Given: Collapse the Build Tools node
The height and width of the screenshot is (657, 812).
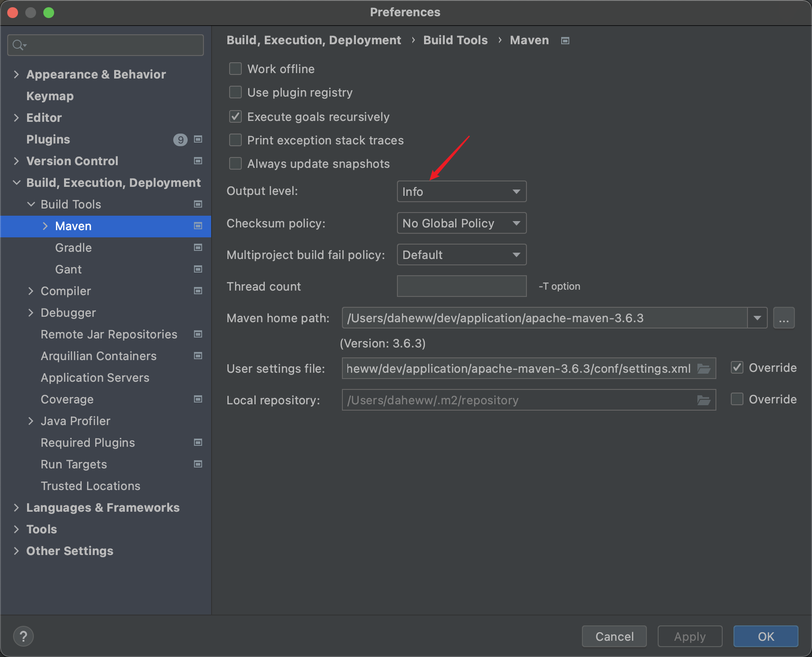Looking at the screenshot, I should tap(31, 204).
